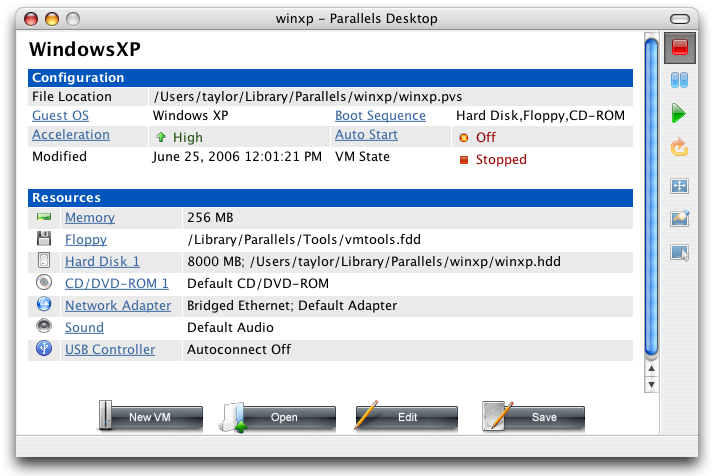Click the New VM button
This screenshot has height=476, width=713.
click(151, 416)
